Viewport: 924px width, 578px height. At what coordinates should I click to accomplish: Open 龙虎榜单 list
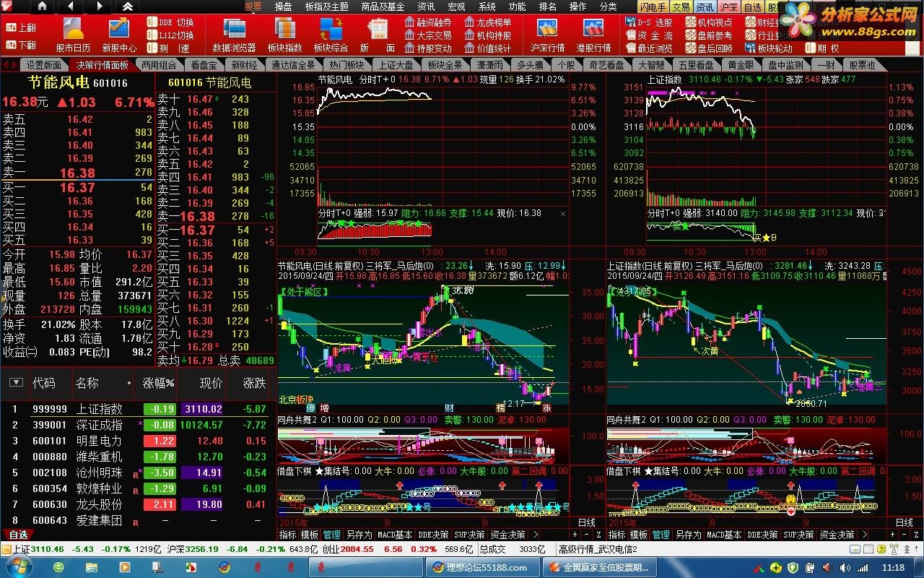coord(488,22)
